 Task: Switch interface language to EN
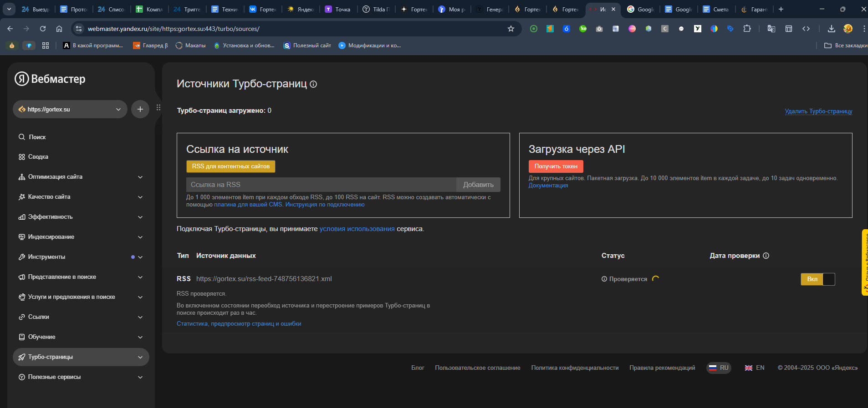click(x=755, y=368)
